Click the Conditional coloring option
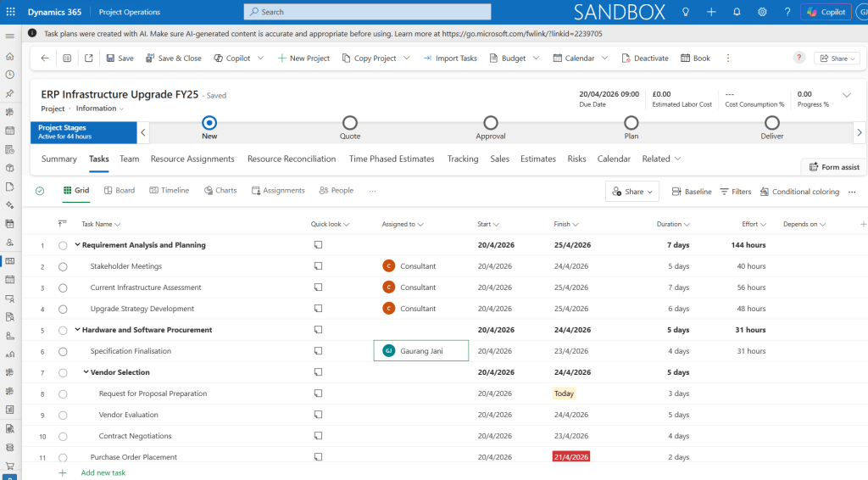This screenshot has height=480, width=868. point(799,192)
